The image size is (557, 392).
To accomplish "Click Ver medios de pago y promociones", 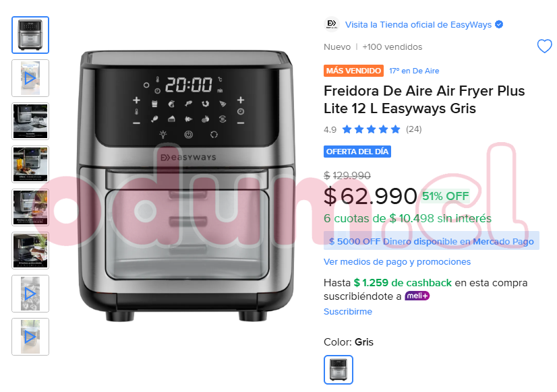I will [x=397, y=262].
